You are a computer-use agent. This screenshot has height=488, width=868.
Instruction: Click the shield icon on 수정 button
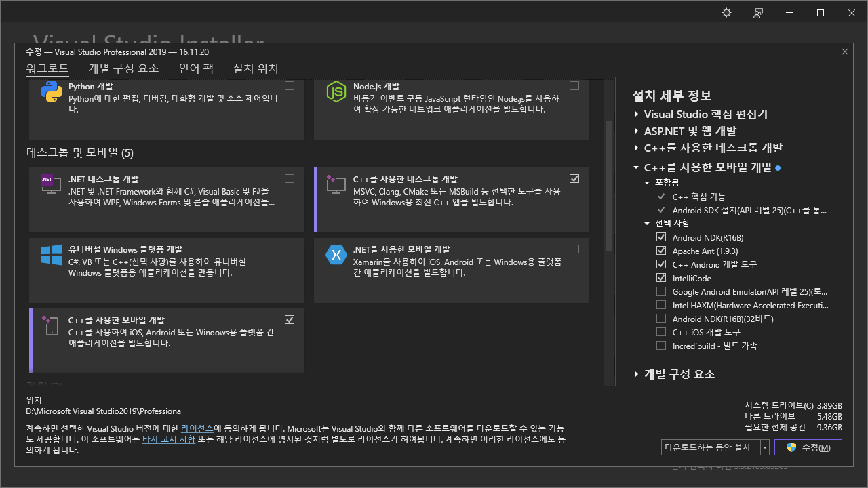791,447
